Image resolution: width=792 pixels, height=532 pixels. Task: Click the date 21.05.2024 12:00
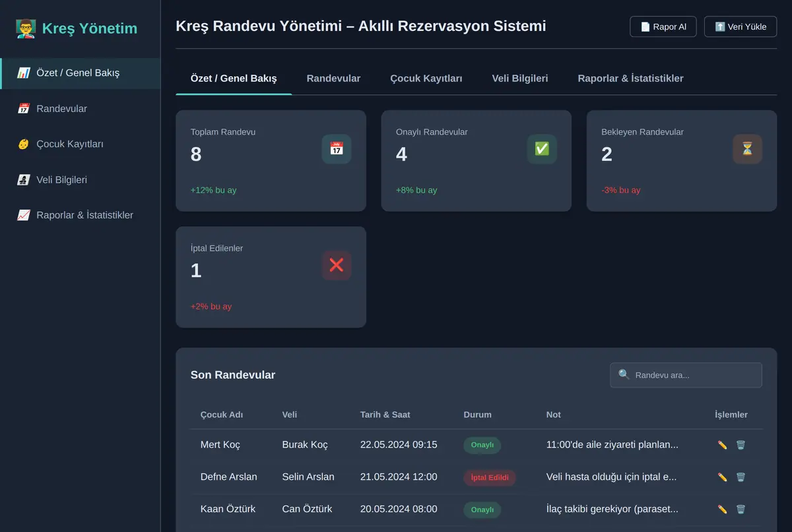(399, 477)
